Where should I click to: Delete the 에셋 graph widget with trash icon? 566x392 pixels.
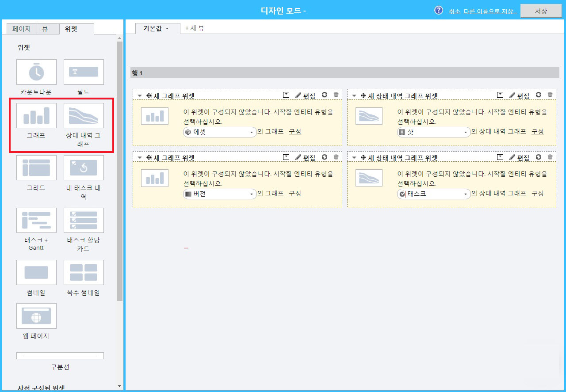coord(336,95)
